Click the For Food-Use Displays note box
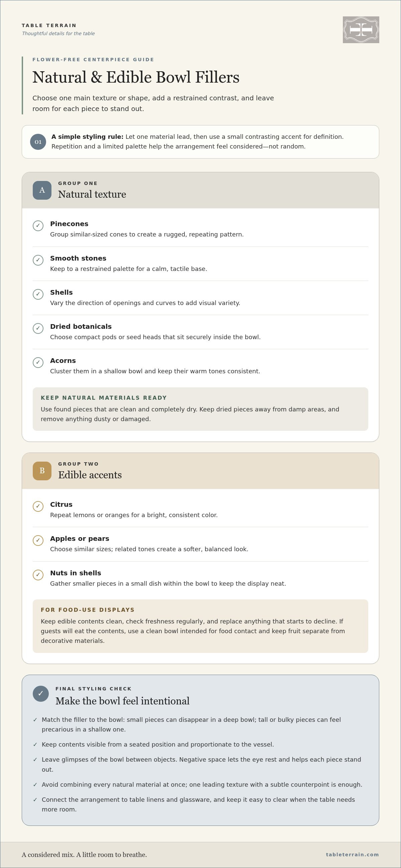 tap(200, 626)
